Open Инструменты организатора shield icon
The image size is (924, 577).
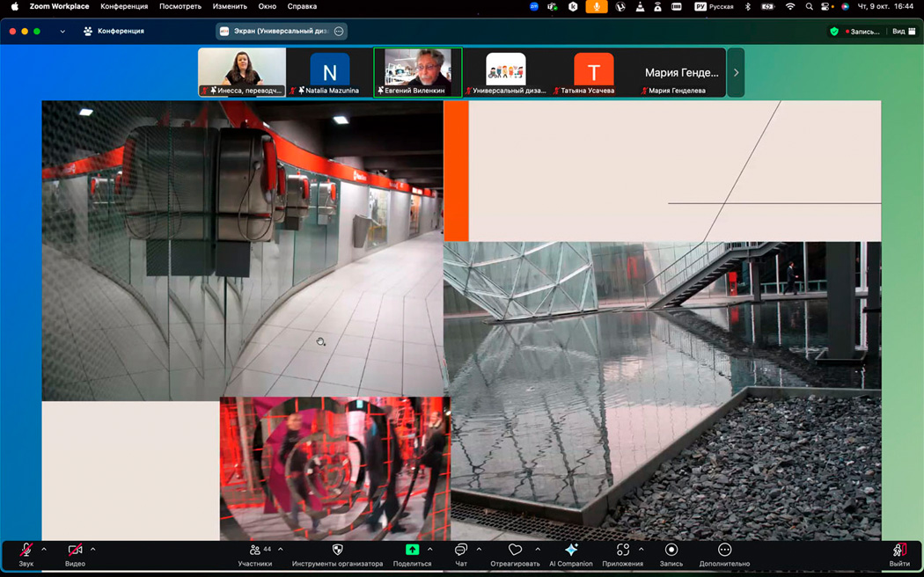tap(337, 554)
